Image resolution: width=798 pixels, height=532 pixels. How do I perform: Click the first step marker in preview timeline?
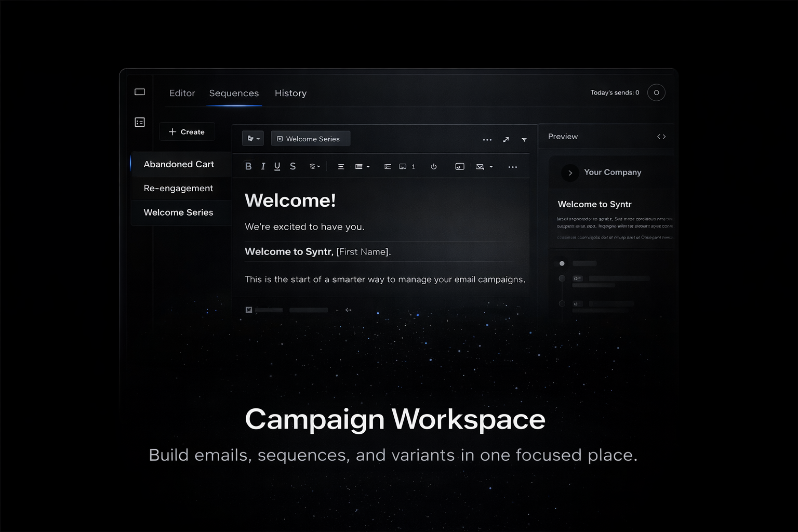(562, 263)
